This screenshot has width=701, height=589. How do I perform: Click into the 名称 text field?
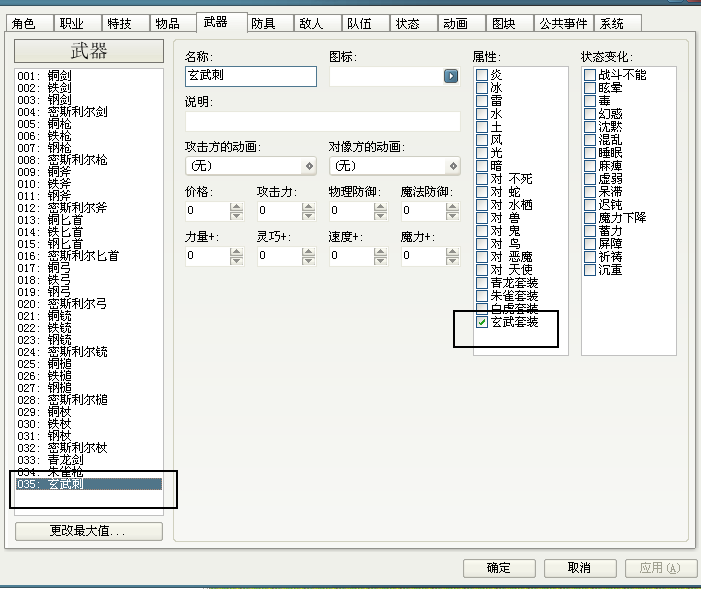point(251,76)
